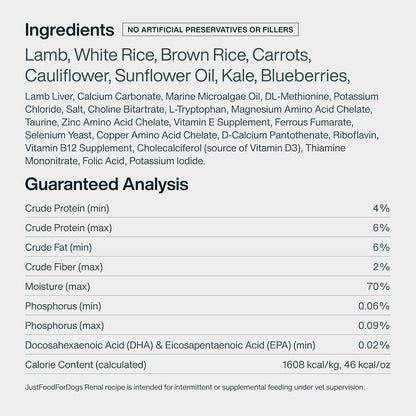Click the No Artificial Preservatives or Fillers badge

(x=211, y=29)
